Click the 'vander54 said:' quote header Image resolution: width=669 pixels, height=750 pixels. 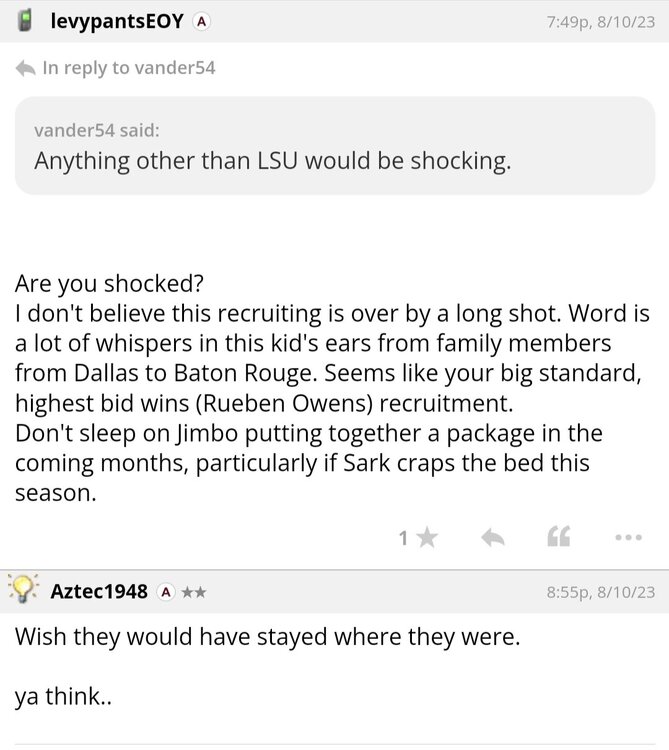pyautogui.click(x=96, y=130)
